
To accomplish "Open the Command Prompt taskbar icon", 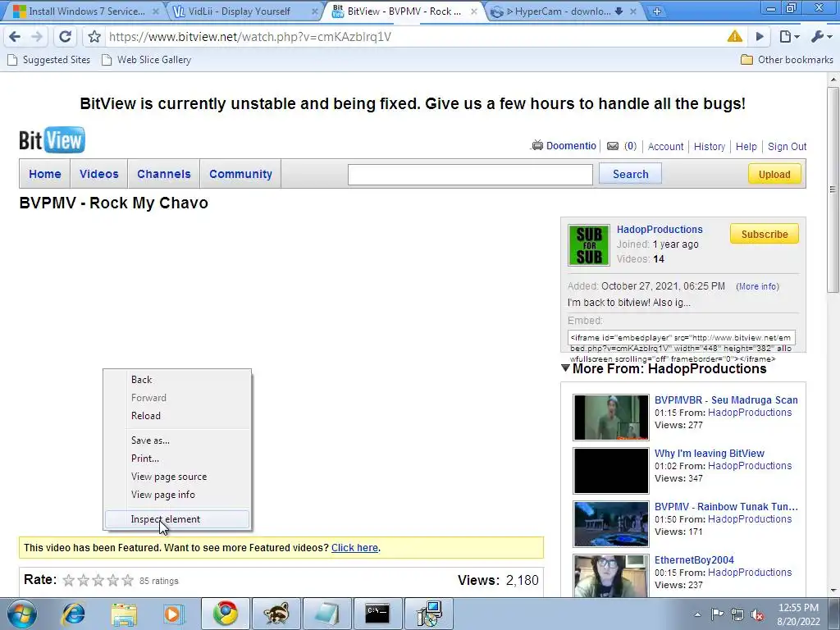I will (x=377, y=614).
